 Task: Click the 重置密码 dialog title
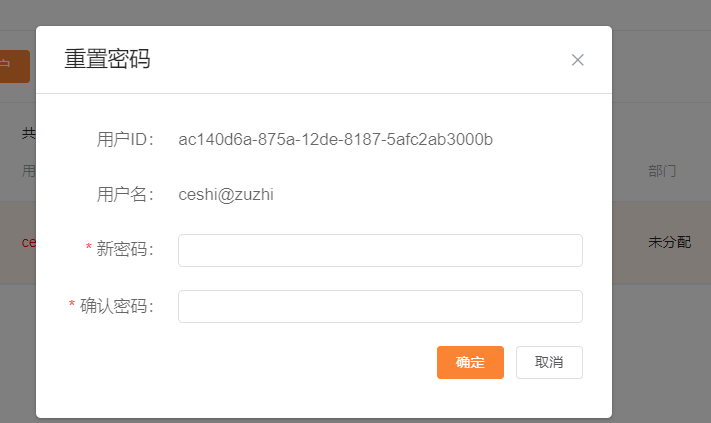tap(107, 59)
